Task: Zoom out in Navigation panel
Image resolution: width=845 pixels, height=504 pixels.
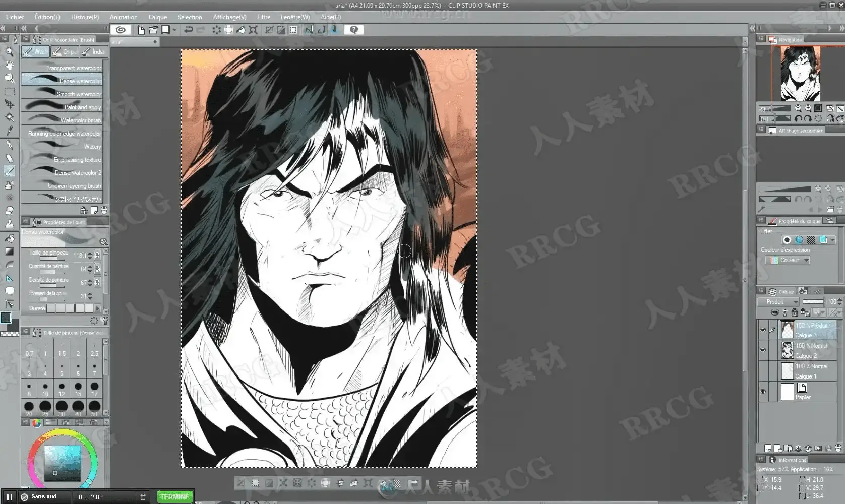Action: click(x=798, y=108)
